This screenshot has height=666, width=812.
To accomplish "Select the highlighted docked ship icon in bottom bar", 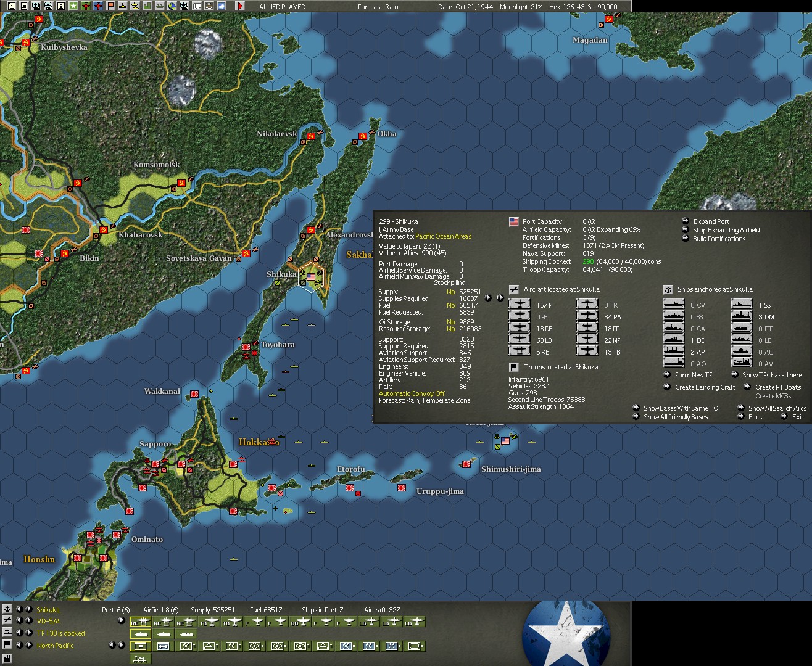I will click(141, 634).
